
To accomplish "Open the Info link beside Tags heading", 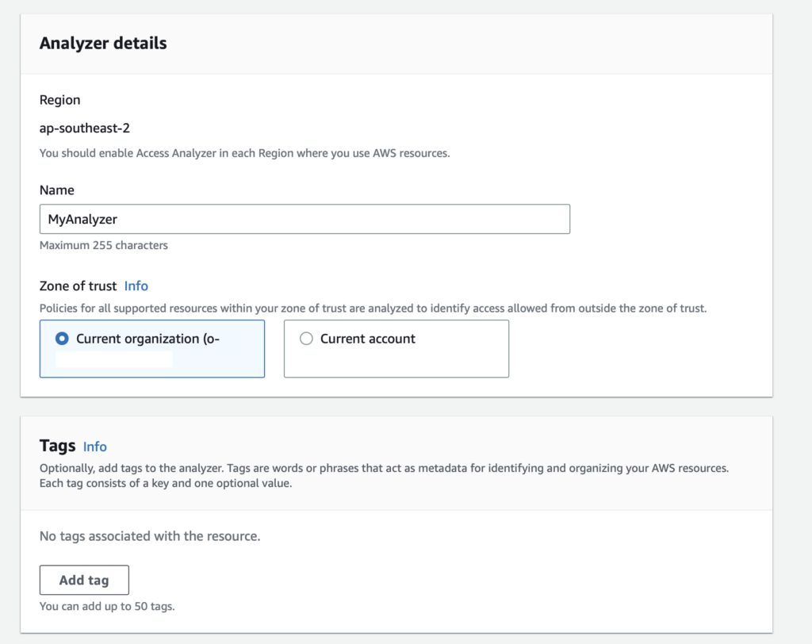I will tap(94, 447).
